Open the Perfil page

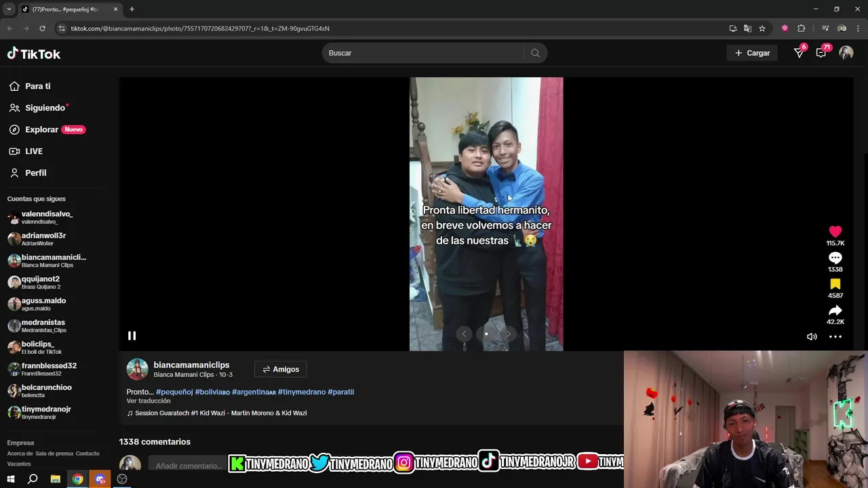click(x=28, y=173)
